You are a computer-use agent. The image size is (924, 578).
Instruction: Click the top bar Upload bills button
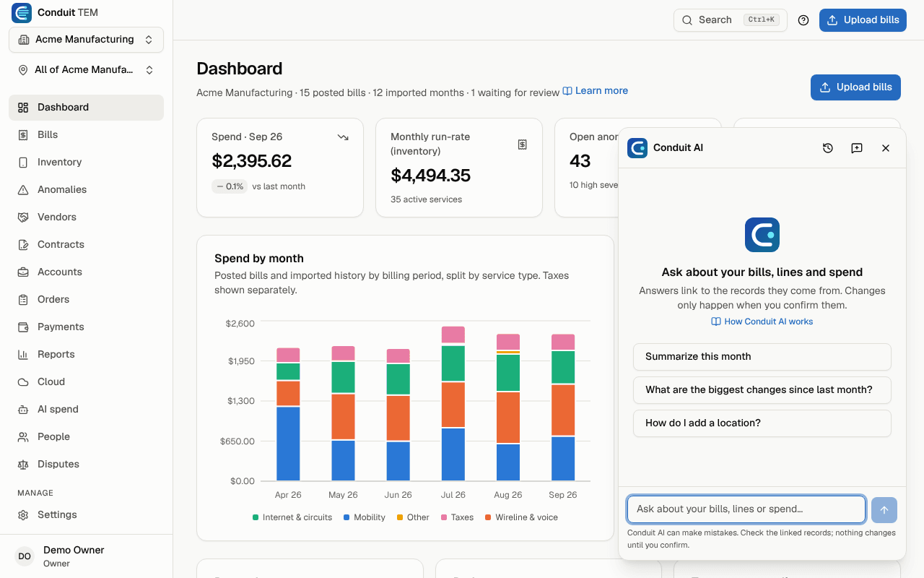pyautogui.click(x=863, y=20)
